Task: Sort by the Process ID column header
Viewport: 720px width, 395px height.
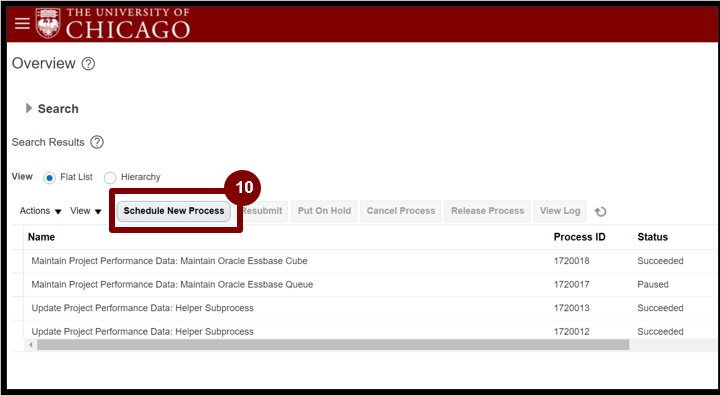Action: coord(579,237)
